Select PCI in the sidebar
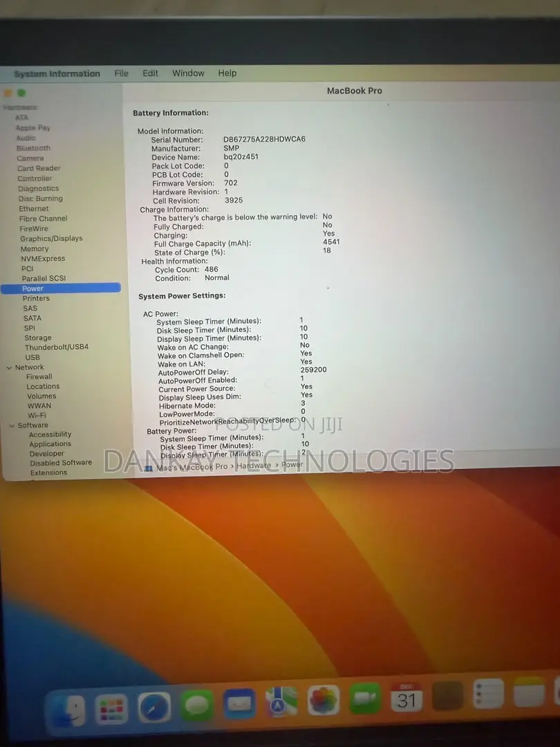Image resolution: width=560 pixels, height=747 pixels. [27, 268]
